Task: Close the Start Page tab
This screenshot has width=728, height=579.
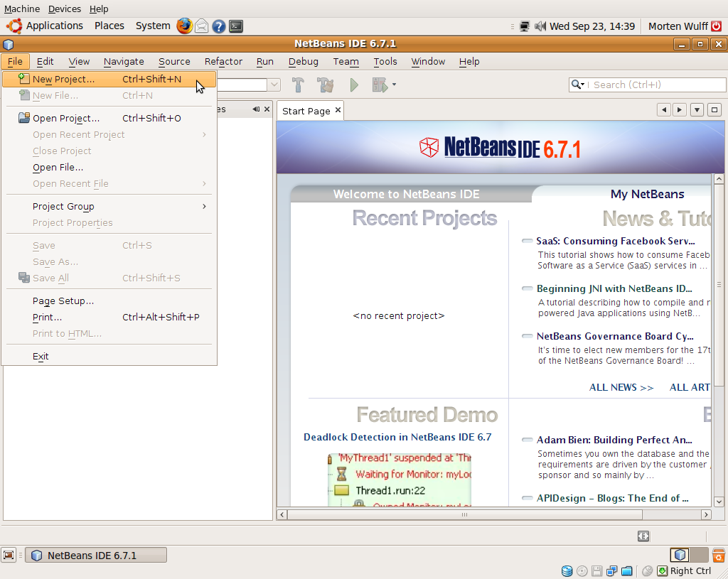Action: [x=338, y=110]
